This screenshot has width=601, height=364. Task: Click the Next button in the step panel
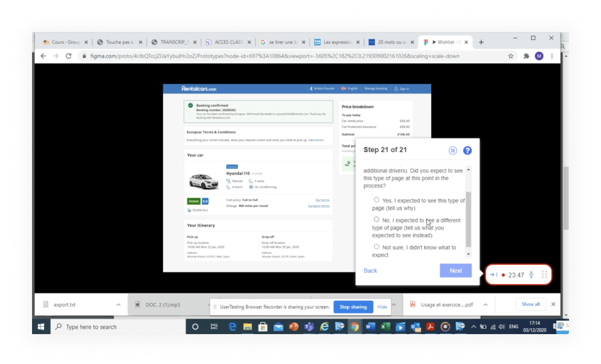[x=455, y=271]
